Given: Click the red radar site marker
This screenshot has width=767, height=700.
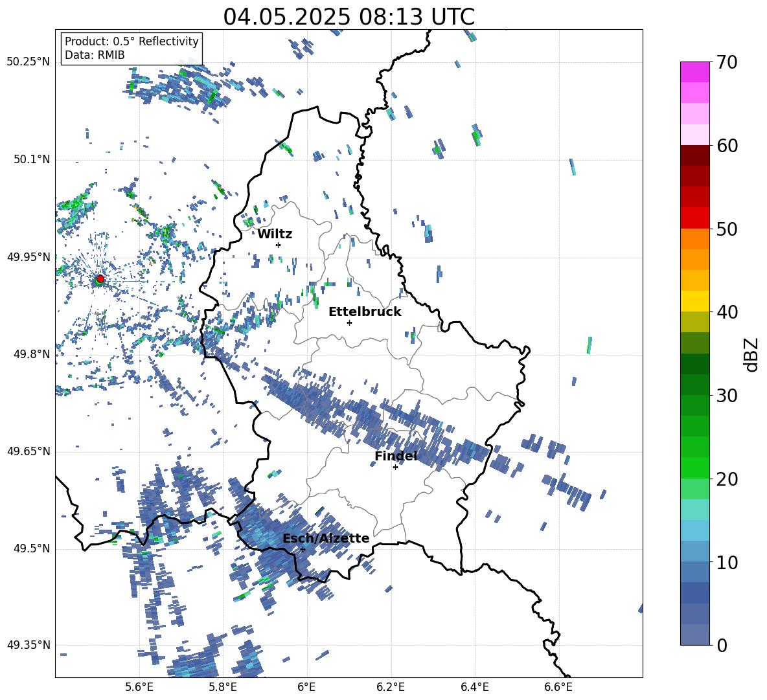Looking at the screenshot, I should [100, 278].
